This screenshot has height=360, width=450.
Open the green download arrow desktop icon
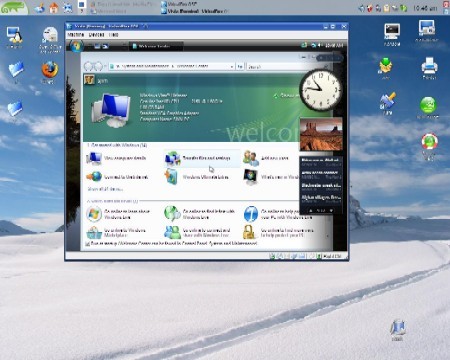point(386,65)
